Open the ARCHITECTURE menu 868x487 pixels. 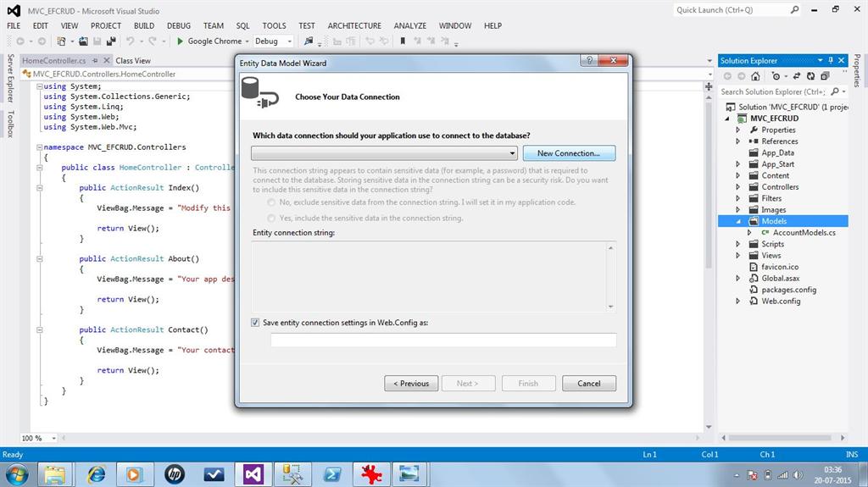(x=354, y=25)
